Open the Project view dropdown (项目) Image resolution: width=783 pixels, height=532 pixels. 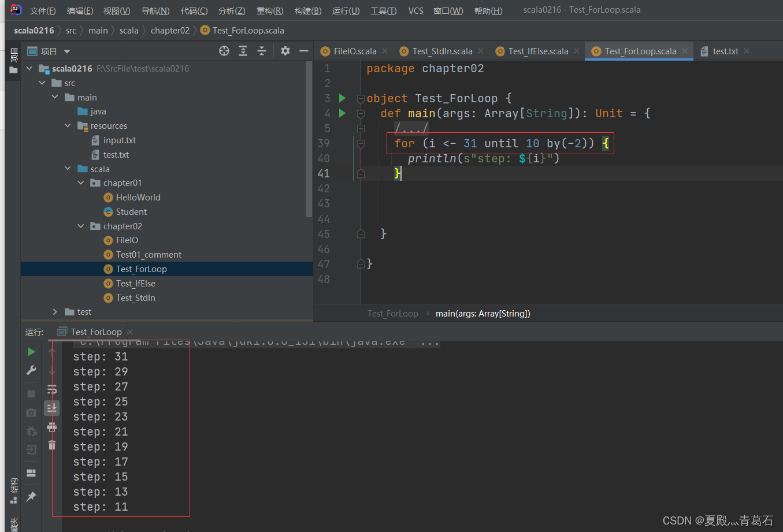49,51
